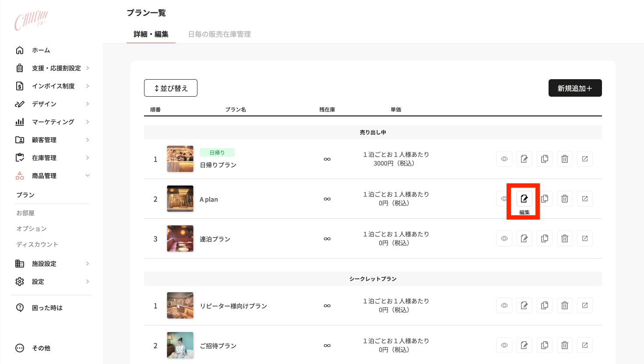Screen dimensions: 644x364
Task: Show preview of ご招待プラン
Action: pos(504,345)
